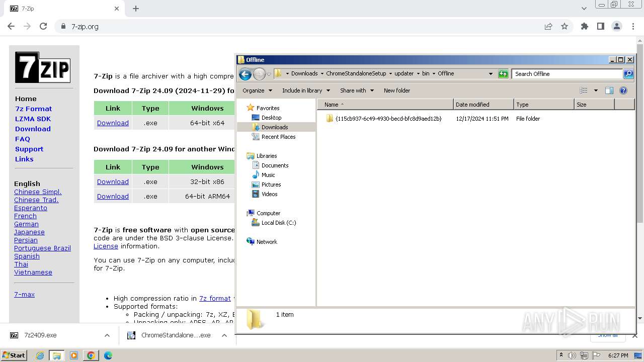Download the 32-bit x86 7-Zip exe

click(x=113, y=182)
